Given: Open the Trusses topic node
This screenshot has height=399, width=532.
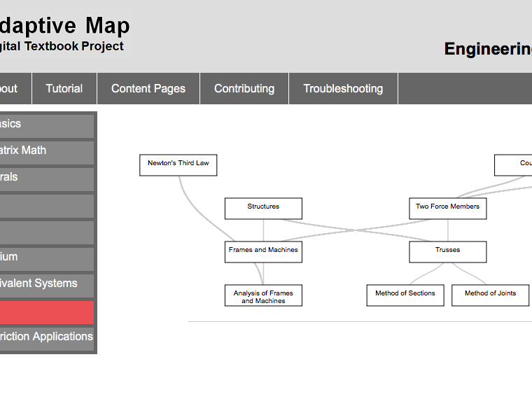Looking at the screenshot, I should [x=448, y=252].
